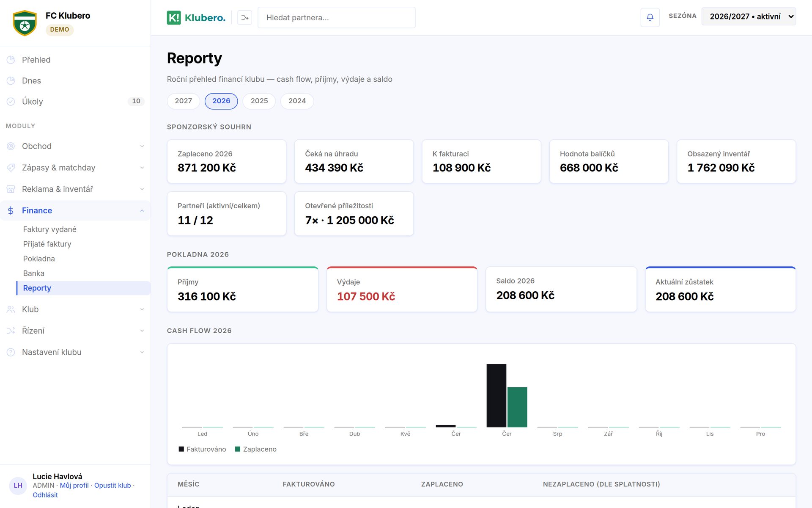Viewport: 812px width, 508px height.
Task: Click the Přehled pie-chart icon
Action: [x=11, y=60]
